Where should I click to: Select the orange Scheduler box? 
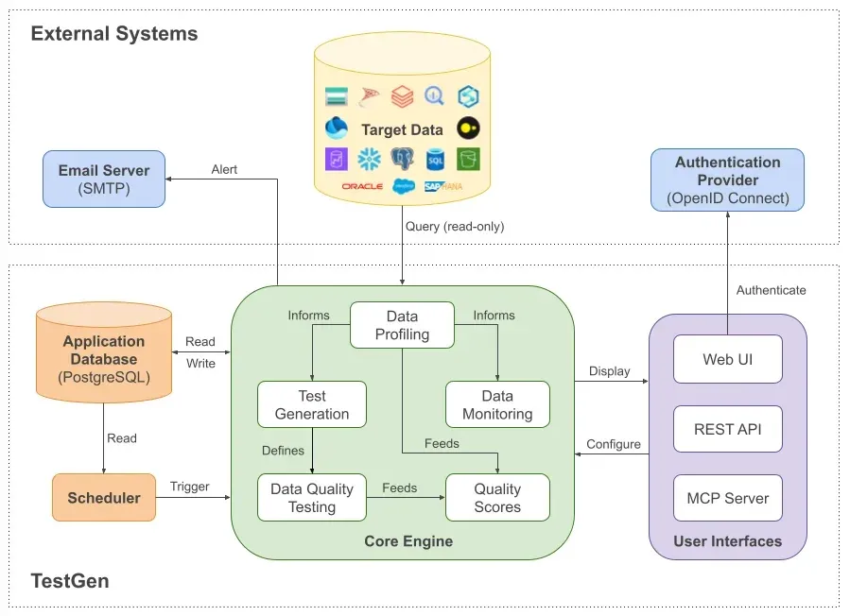tap(104, 497)
